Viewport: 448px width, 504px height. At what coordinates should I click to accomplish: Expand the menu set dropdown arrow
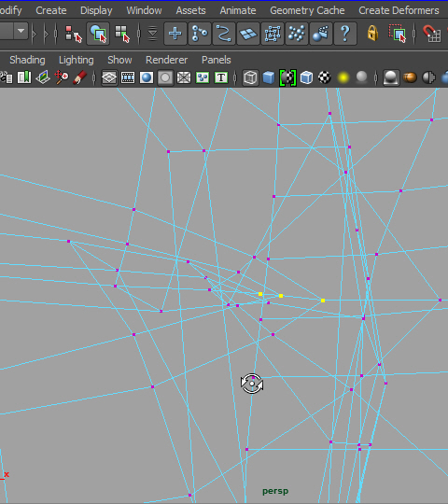(x=21, y=31)
